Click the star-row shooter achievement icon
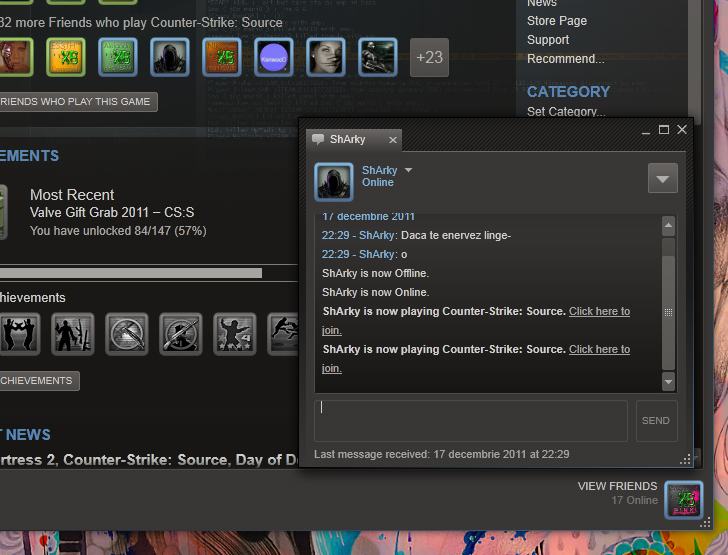This screenshot has height=555, width=728. pyautogui.click(x=234, y=334)
